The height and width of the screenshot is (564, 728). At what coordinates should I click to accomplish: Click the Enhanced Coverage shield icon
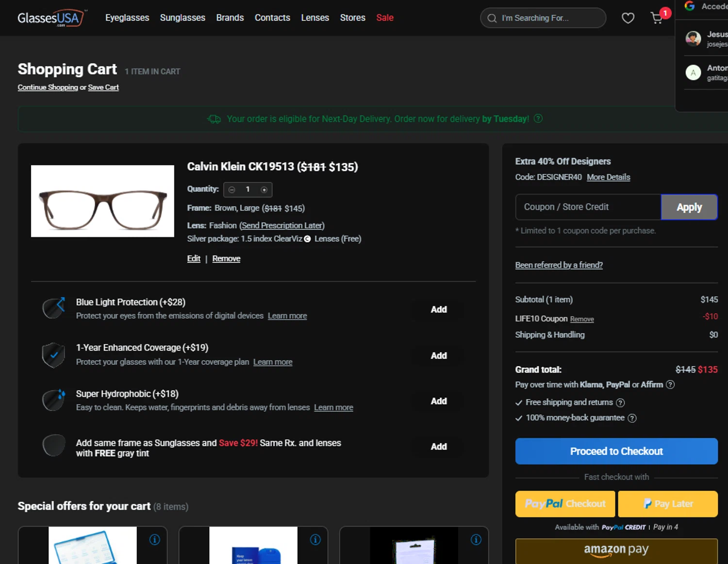[54, 355]
